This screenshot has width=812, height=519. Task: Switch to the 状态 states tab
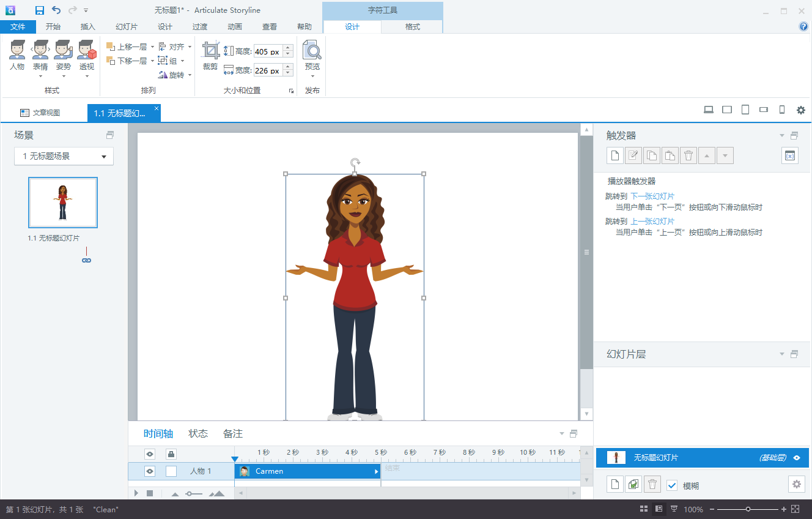[x=198, y=433]
